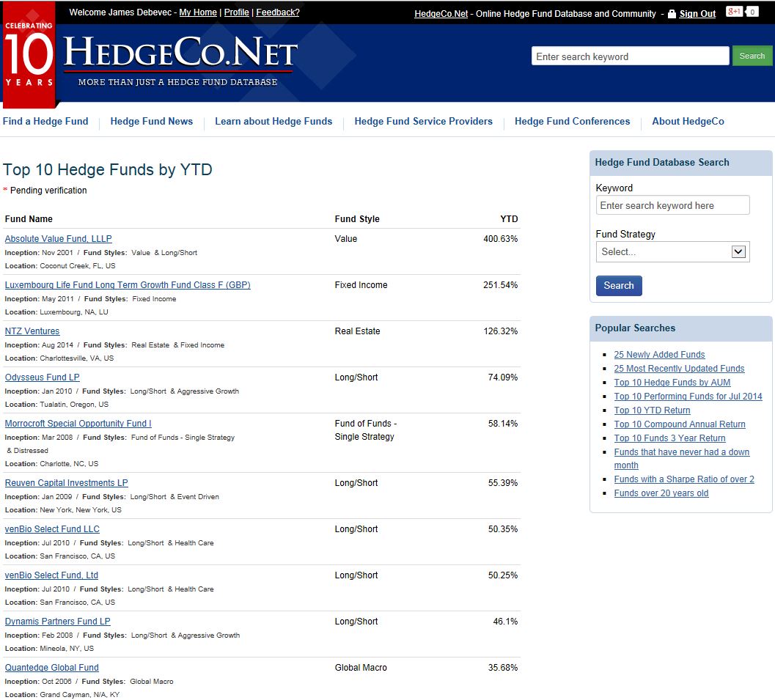Click the Hedge Fund Database Search heading

pyautogui.click(x=662, y=163)
